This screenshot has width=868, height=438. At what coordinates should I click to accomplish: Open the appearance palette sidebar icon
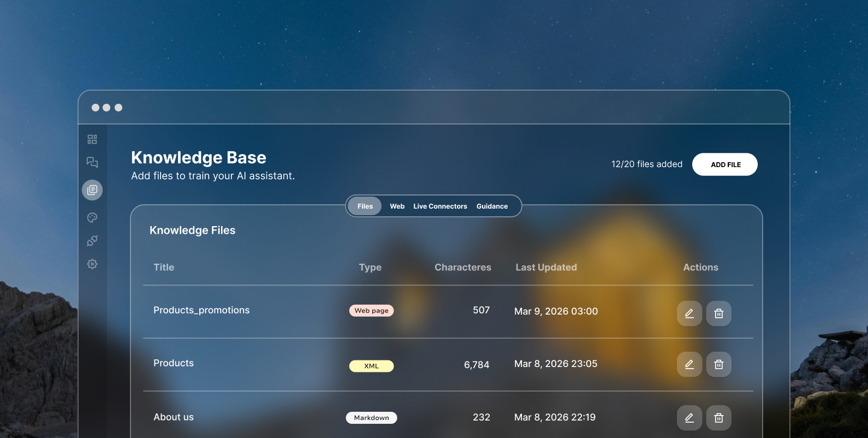[x=92, y=217]
